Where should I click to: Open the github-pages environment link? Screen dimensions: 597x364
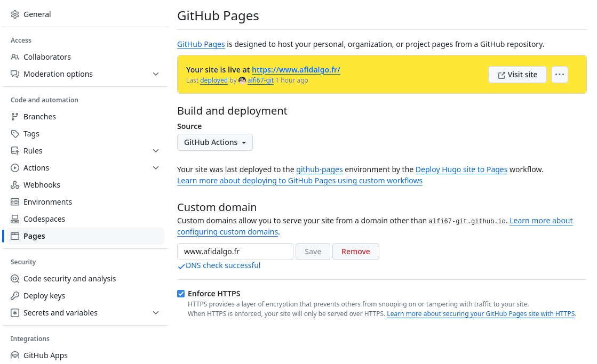[319, 169]
